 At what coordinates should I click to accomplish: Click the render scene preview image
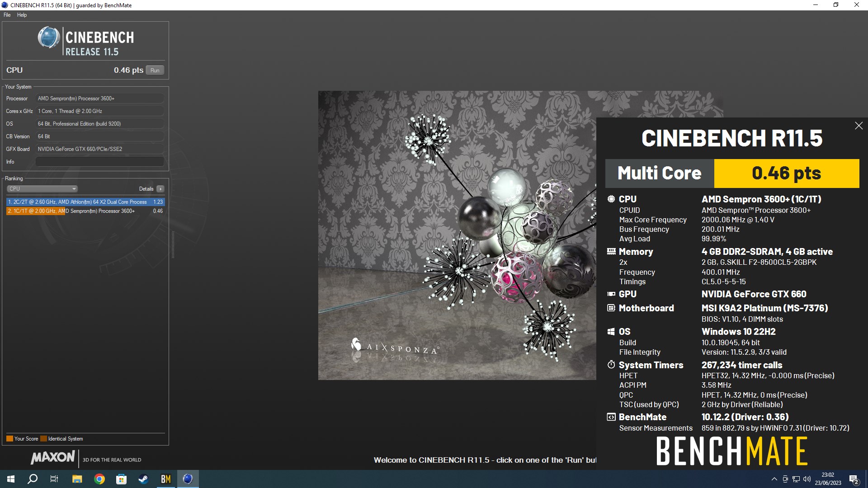coord(457,235)
